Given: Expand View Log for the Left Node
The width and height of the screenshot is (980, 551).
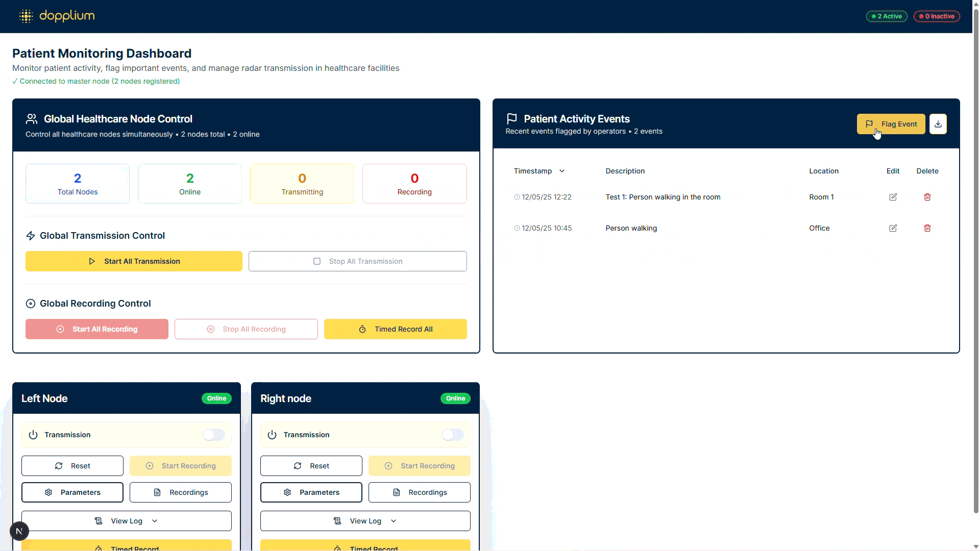Looking at the screenshot, I should point(126,520).
